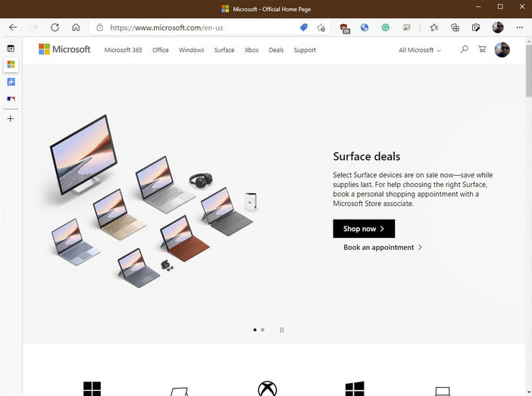The image size is (532, 396).
Task: Reload the current page
Action: point(55,27)
